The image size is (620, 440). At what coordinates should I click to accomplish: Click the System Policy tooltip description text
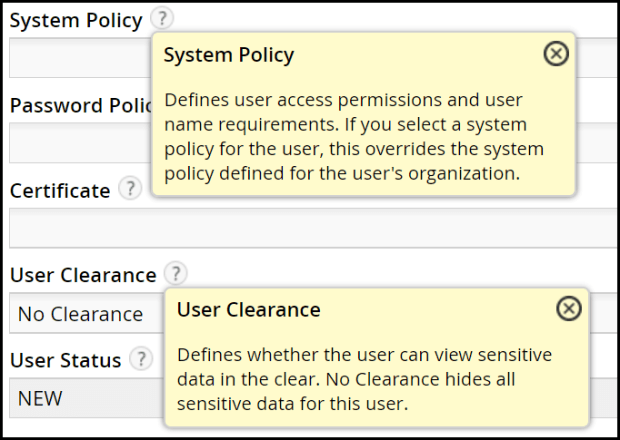pyautogui.click(x=354, y=137)
